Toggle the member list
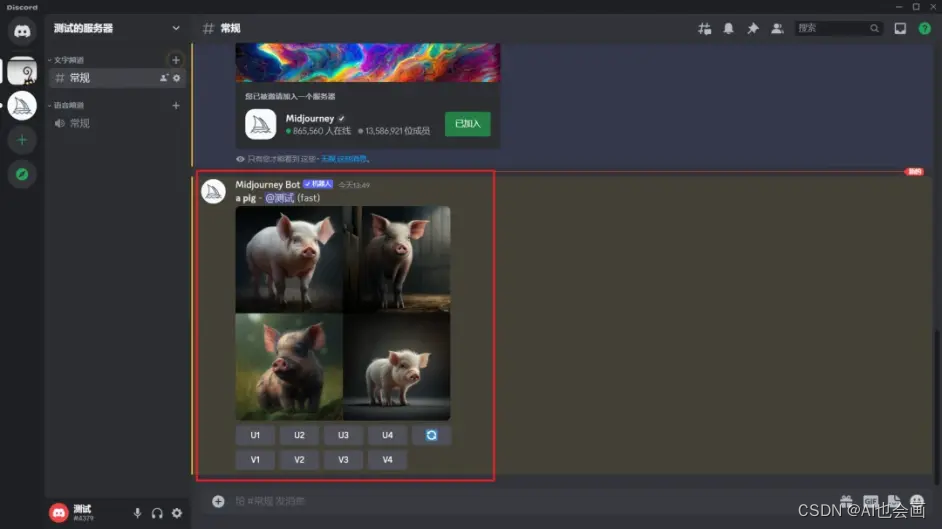The image size is (942, 529). pos(777,28)
